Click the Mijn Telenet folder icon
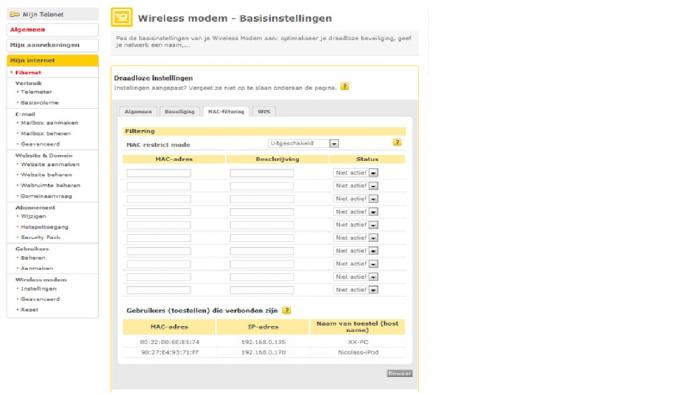 14,14
